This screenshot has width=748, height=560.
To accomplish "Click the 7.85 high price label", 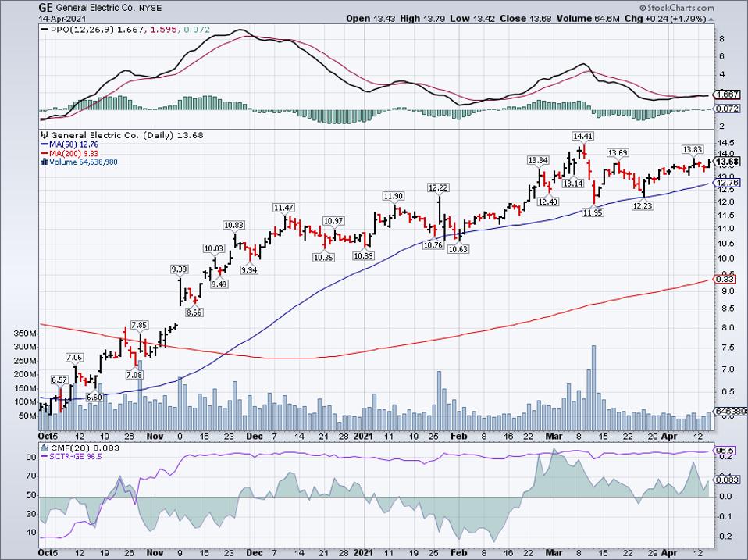I will tap(139, 325).
